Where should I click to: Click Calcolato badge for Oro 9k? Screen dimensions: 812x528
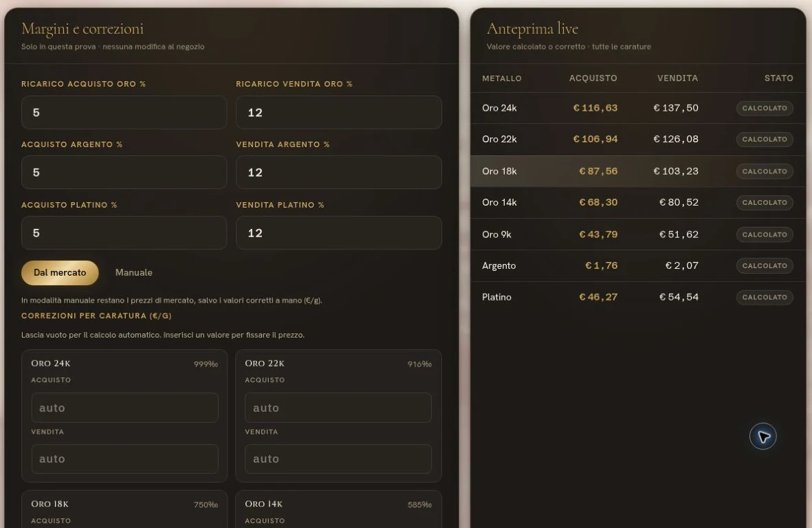pyautogui.click(x=765, y=234)
